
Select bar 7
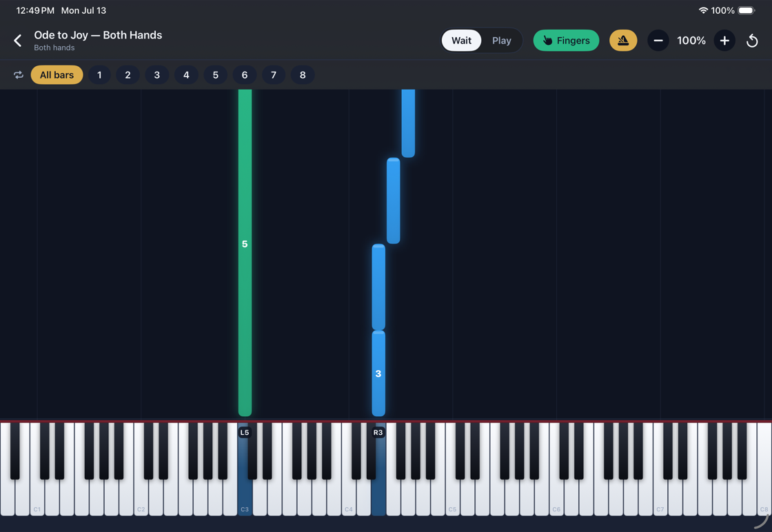click(274, 75)
